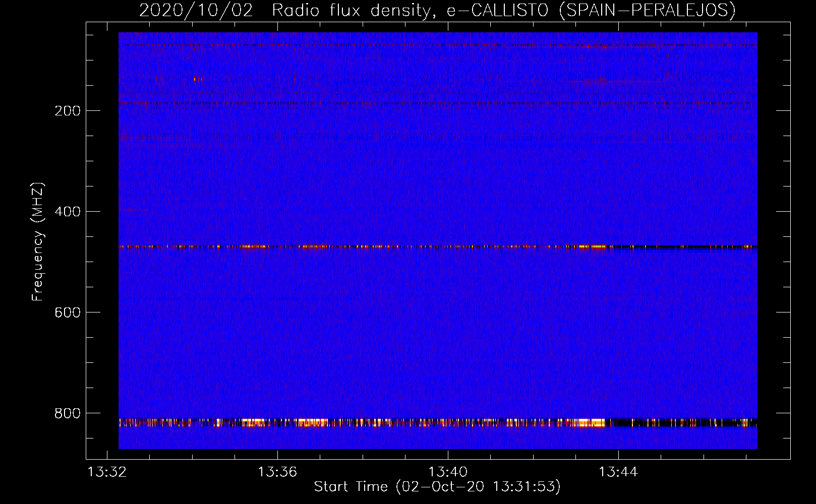Click the 800 frequency axis label

[68, 413]
